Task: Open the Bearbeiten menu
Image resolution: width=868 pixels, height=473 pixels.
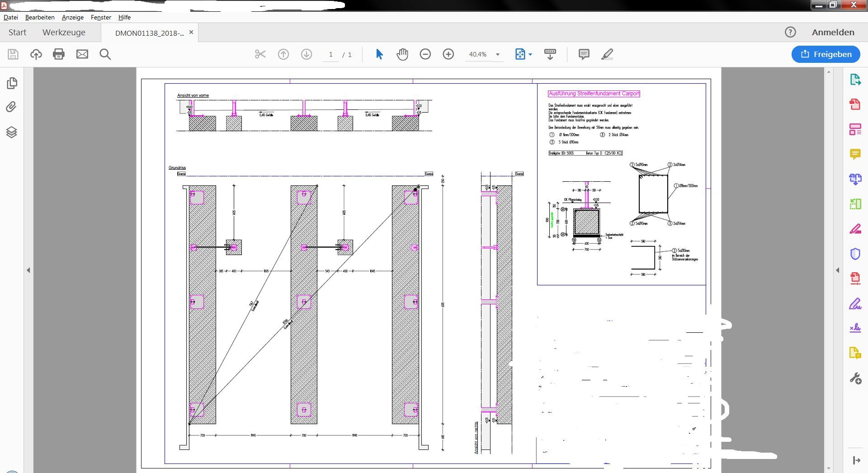Action: click(x=40, y=17)
